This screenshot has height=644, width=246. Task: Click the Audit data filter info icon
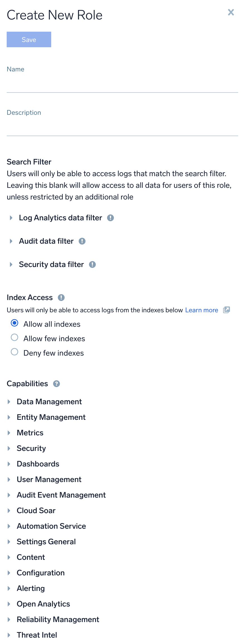click(x=82, y=241)
